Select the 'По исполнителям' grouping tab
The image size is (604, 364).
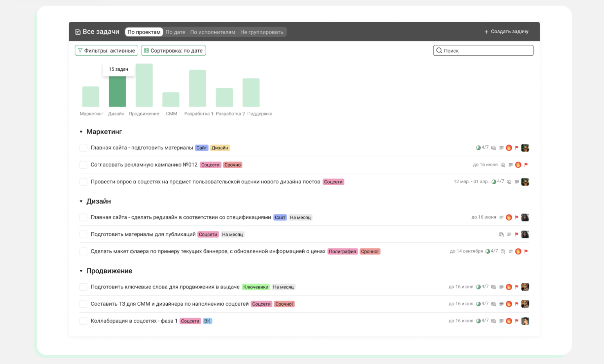click(x=213, y=32)
